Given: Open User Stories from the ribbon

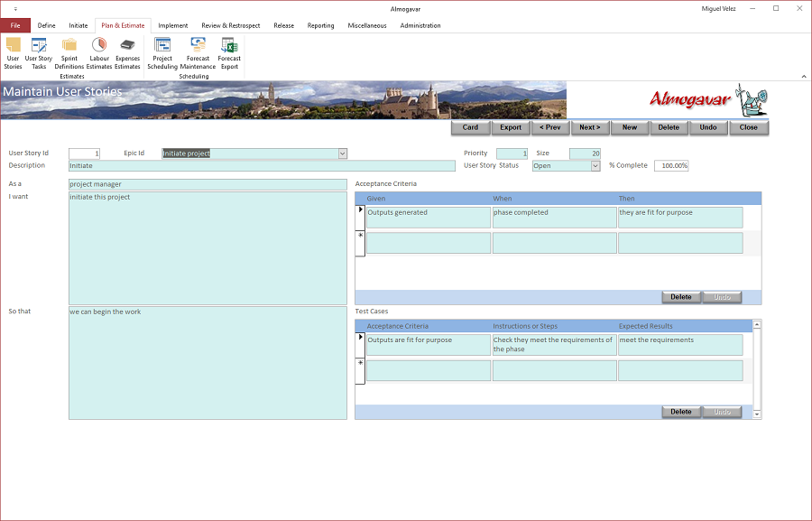Looking at the screenshot, I should click(13, 53).
